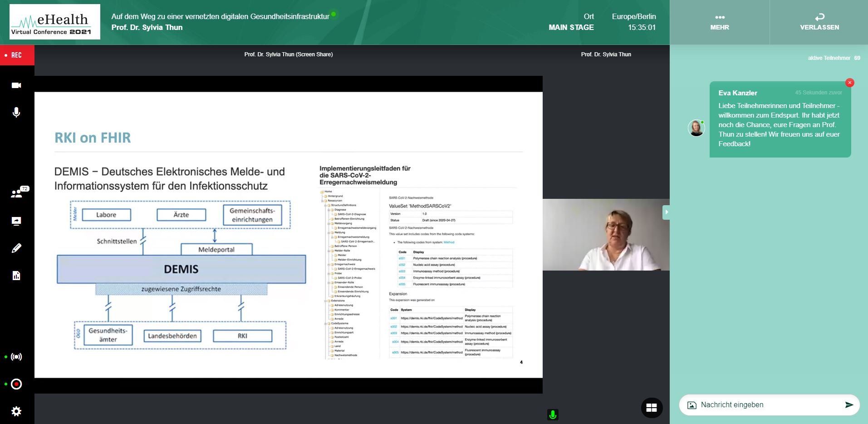
Task: Click the Prof. Dr. Sylvia Thun (Screen Share) label
Action: [x=289, y=54]
